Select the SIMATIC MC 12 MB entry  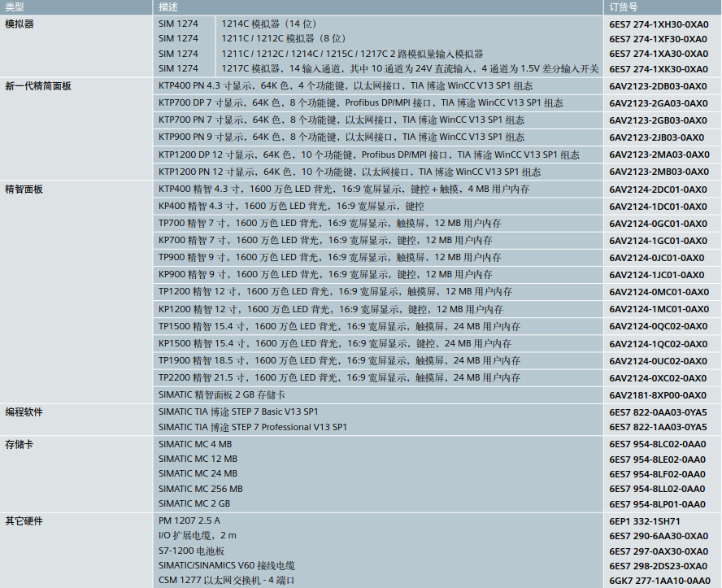198,459
